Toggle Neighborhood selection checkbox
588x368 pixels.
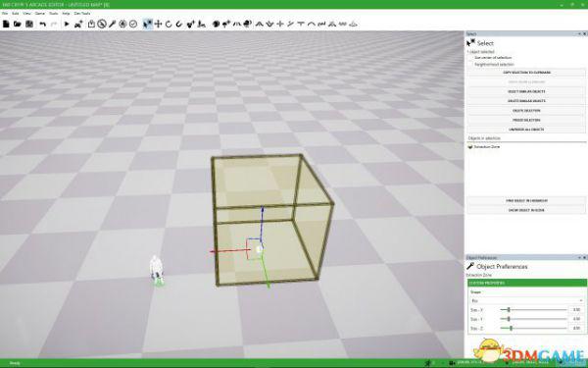[x=471, y=64]
